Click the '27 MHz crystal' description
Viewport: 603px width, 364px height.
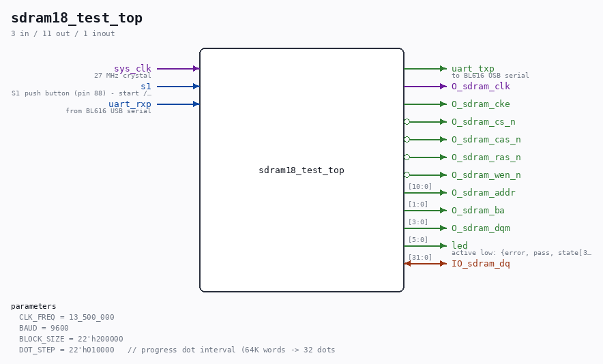pos(123,76)
